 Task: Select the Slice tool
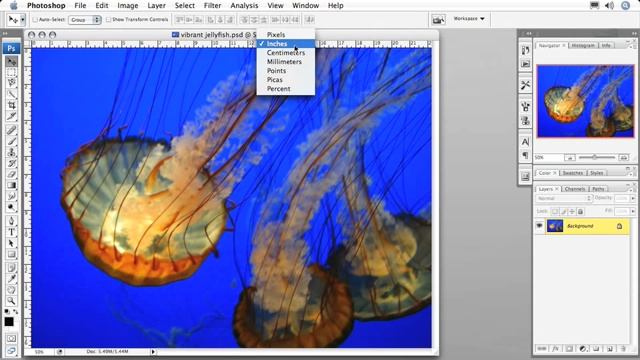pyautogui.click(x=11, y=116)
